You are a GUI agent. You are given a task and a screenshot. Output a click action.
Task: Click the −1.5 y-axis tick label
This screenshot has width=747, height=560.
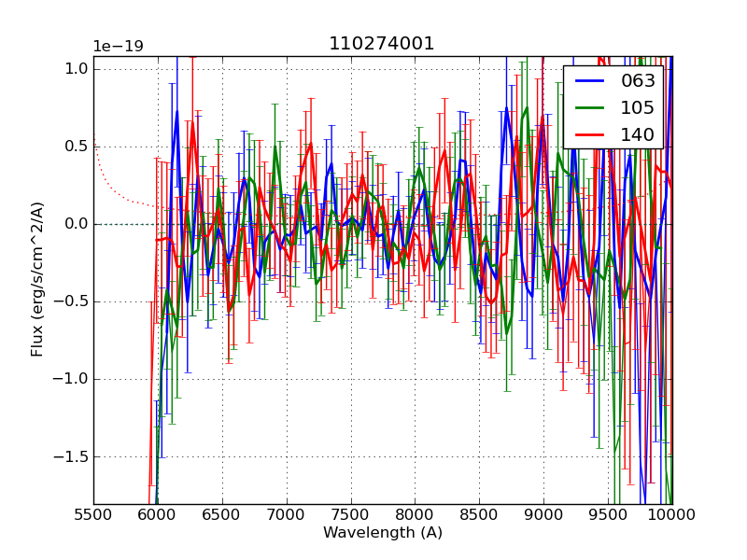click(72, 457)
